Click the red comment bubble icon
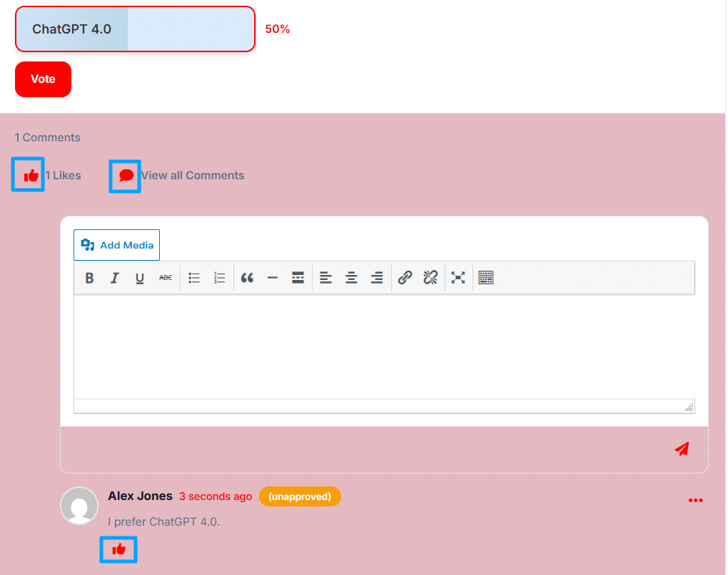 (x=126, y=176)
